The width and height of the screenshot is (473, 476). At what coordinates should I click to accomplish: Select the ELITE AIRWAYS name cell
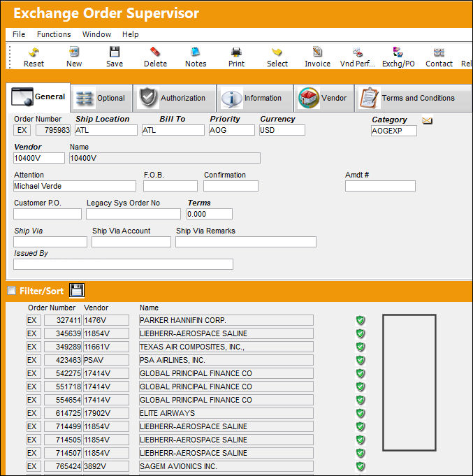click(226, 413)
